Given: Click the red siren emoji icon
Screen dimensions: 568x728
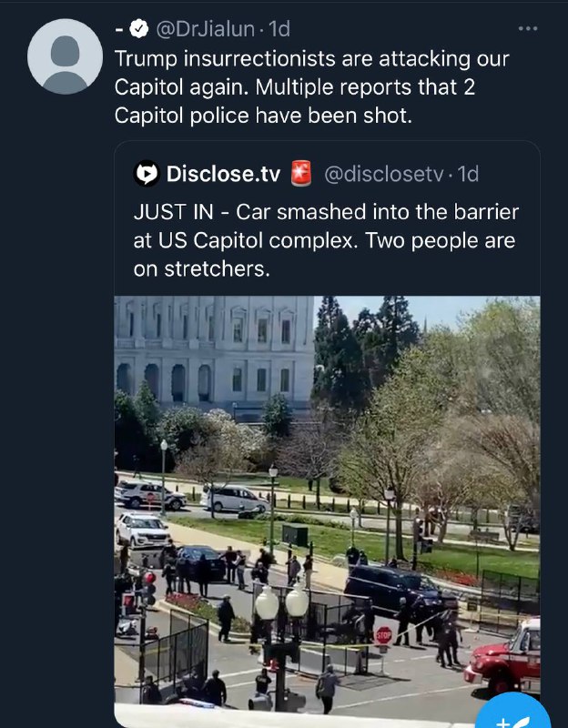Looking at the screenshot, I should coord(301,172).
